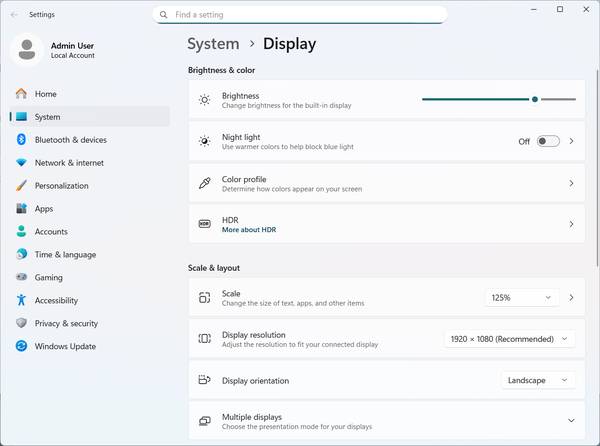Open custom Scale settings via chevron
Viewport: 600px width, 446px height.
[x=571, y=298]
